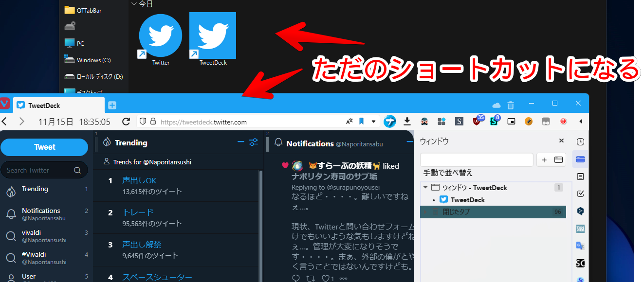Select TweetDeck shortcut in Explorer window
Image resolution: width=644 pixels, height=282 pixels.
[213, 39]
